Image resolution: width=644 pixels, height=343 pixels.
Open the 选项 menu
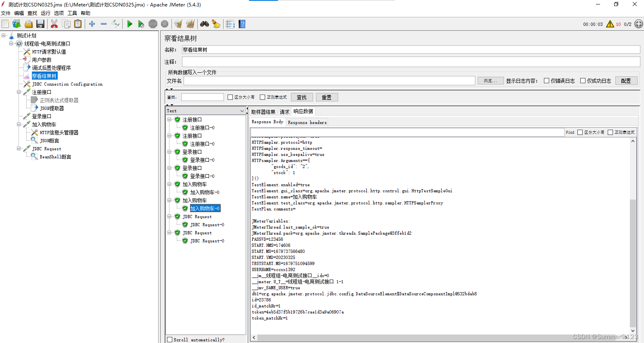tap(59, 13)
